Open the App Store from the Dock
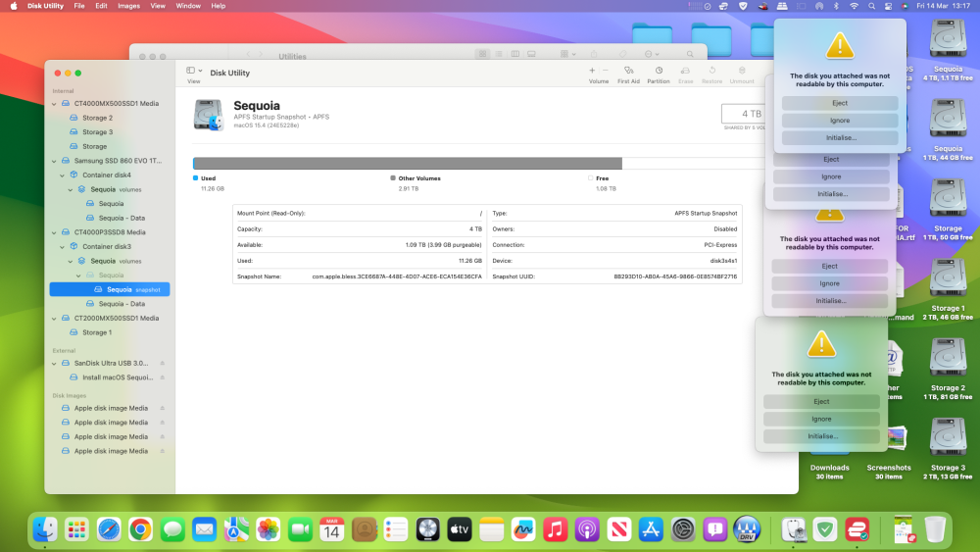Screen dimensions: 980x552 (x=652, y=530)
